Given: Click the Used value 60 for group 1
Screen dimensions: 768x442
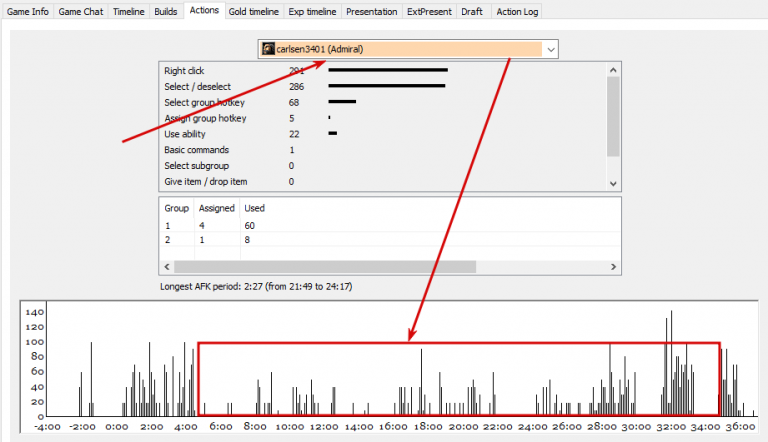Looking at the screenshot, I should tap(250, 225).
